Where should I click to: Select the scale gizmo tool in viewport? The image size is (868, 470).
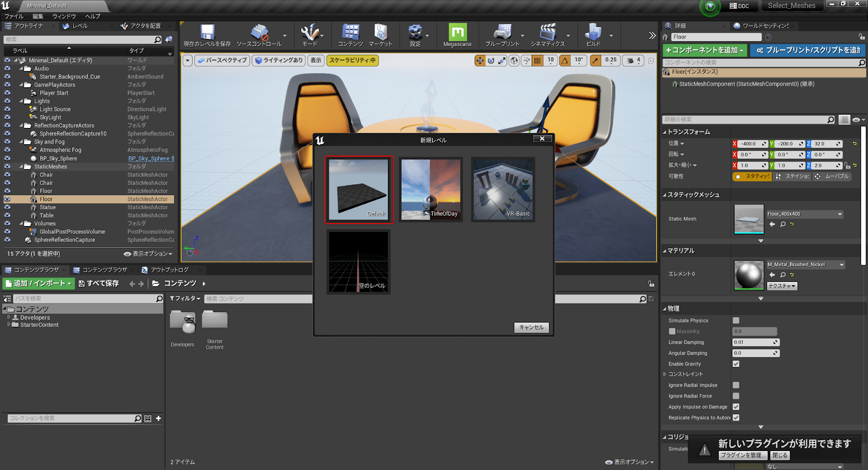pos(502,60)
